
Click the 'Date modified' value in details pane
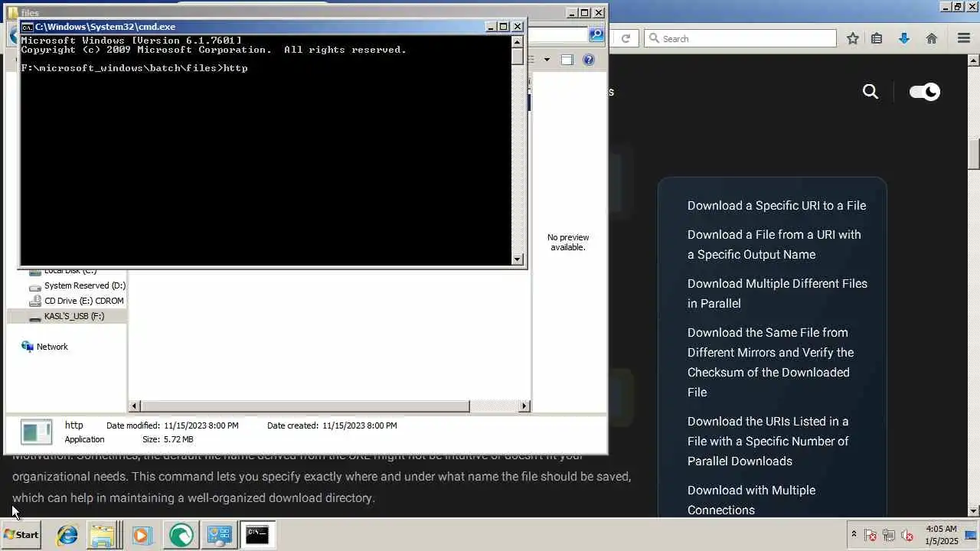click(201, 425)
